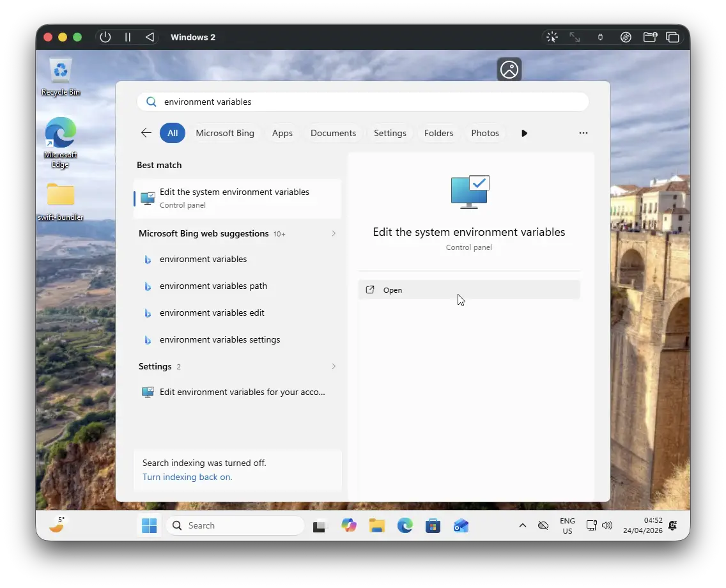Click Open for system environment variables
Viewport: 726px width, 588px height.
(468, 290)
